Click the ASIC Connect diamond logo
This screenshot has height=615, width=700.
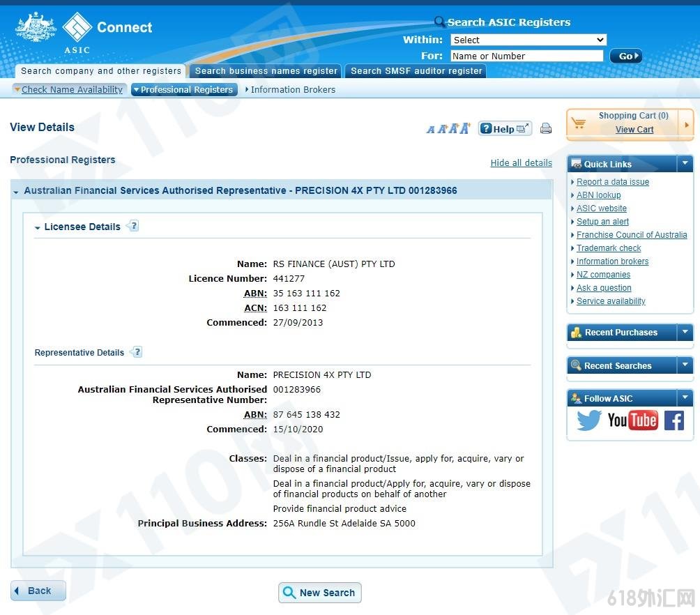pyautogui.click(x=77, y=26)
